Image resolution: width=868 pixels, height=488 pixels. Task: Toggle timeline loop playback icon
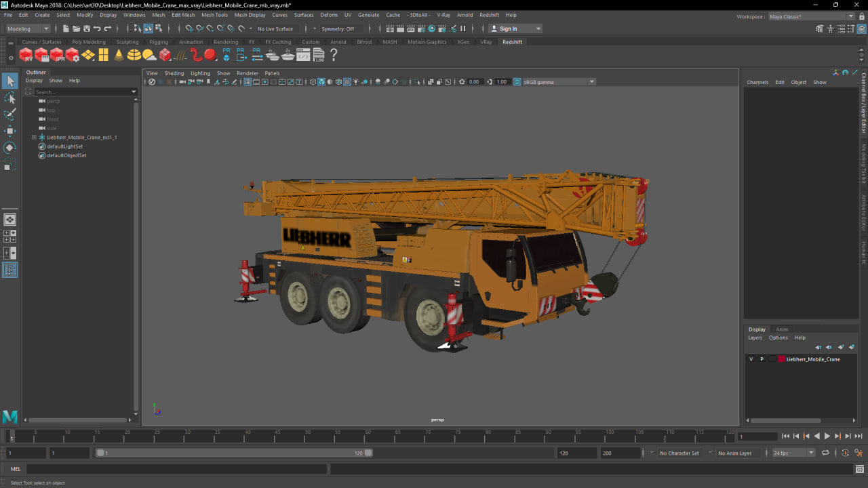(x=825, y=453)
